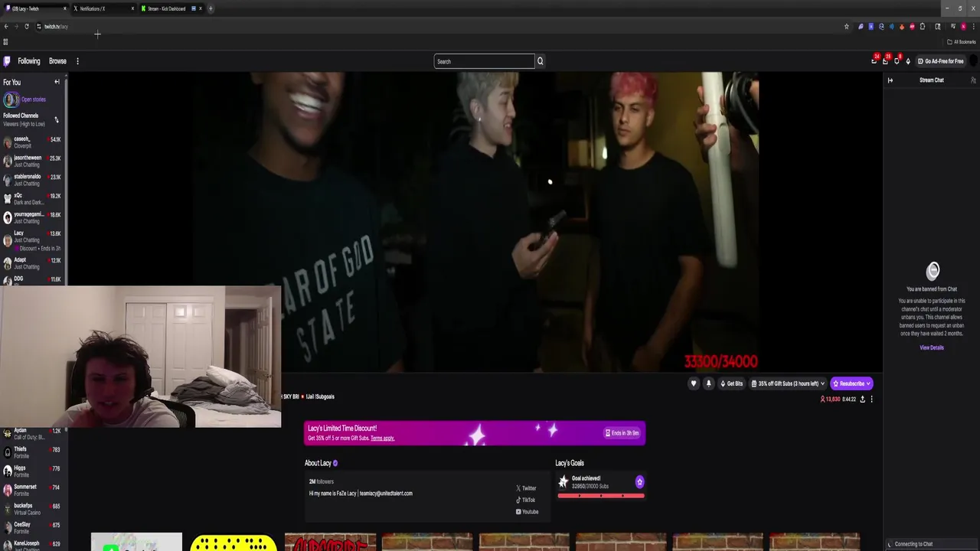Open the Twitch top-nav three-dot menu
Screen dimensions: 980x551
(x=77, y=61)
